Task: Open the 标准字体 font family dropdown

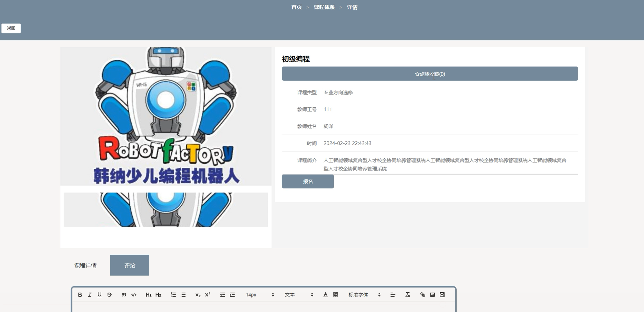Action: coord(364,295)
